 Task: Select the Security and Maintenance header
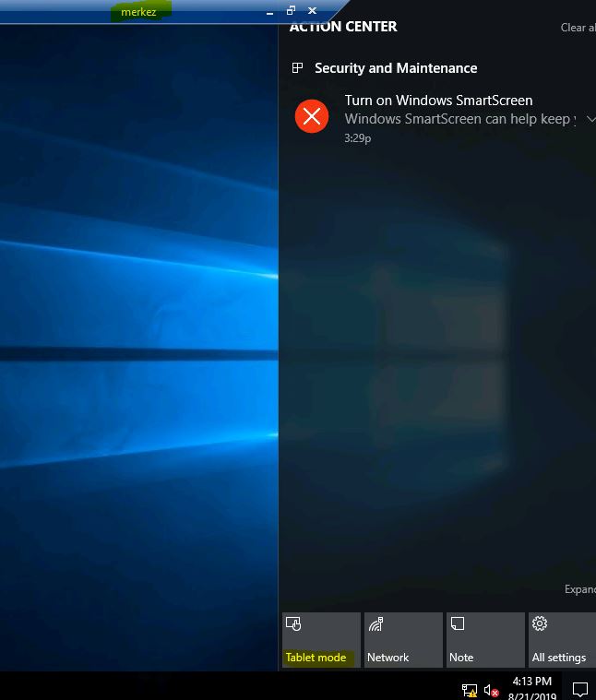tap(396, 68)
